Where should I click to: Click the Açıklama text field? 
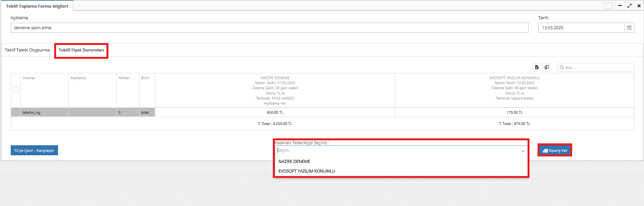coord(269,28)
